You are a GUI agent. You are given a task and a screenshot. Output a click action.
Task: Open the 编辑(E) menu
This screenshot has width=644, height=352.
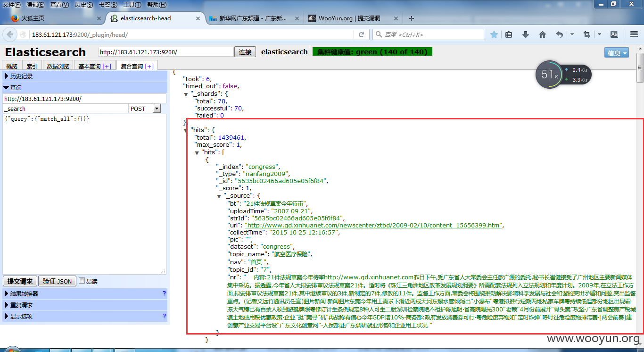coord(35,5)
